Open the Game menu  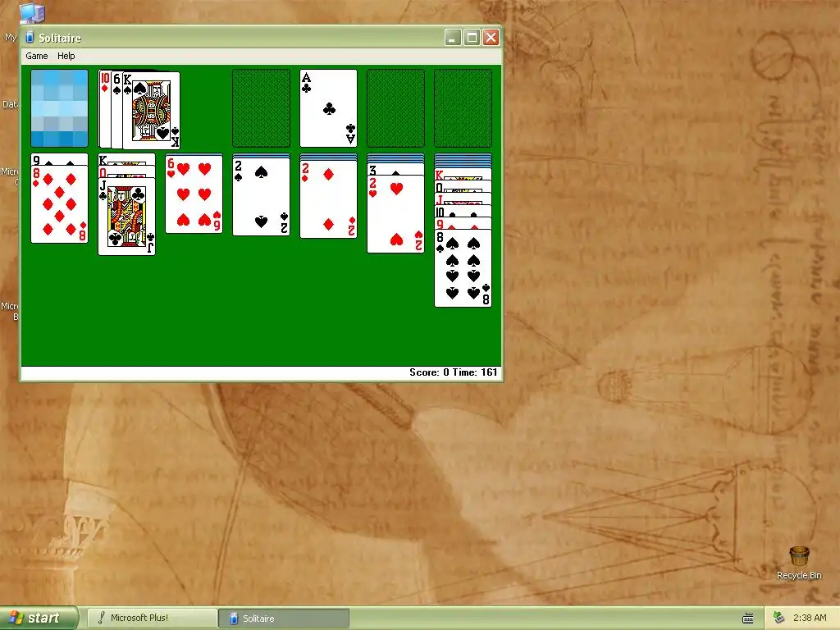[36, 56]
